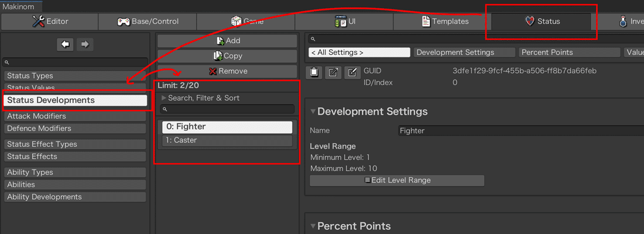This screenshot has width=644, height=234.
Task: Collapse the Percent Points foldout
Action: pyautogui.click(x=313, y=226)
